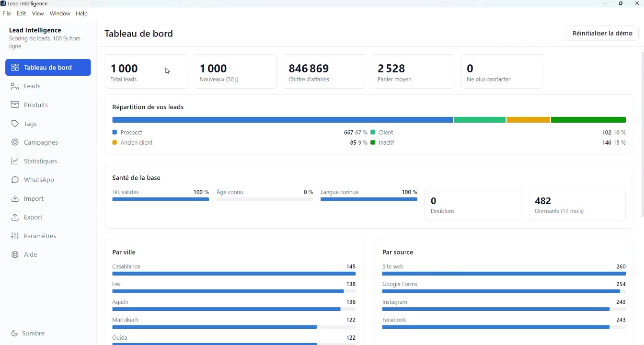Open the Edit menu
The width and height of the screenshot is (644, 345).
point(21,13)
